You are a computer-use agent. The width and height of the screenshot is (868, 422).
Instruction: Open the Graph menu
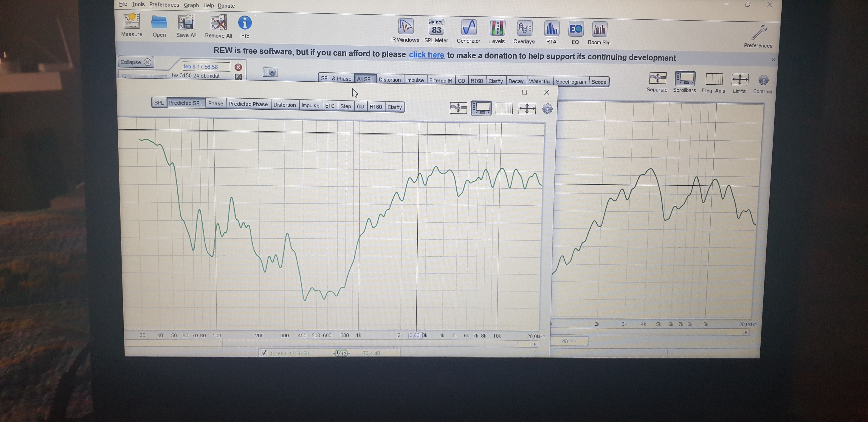coord(191,5)
